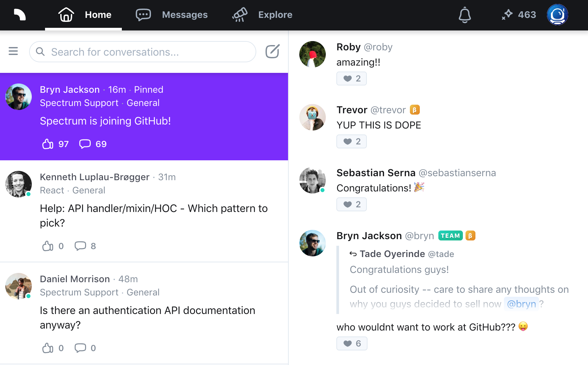Open Sebastian Serna's profile name

[376, 173]
